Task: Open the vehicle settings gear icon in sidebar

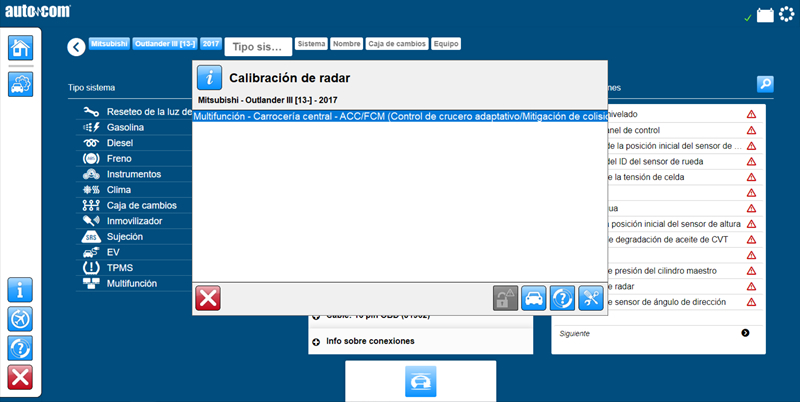Action: tap(20, 84)
